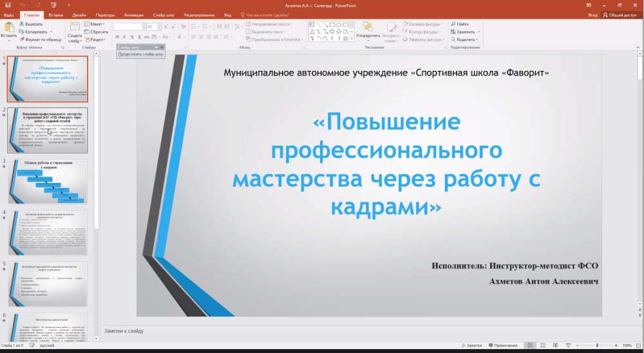Switch to the Переходы tab
Viewport: 644px width, 353px height.
point(105,15)
